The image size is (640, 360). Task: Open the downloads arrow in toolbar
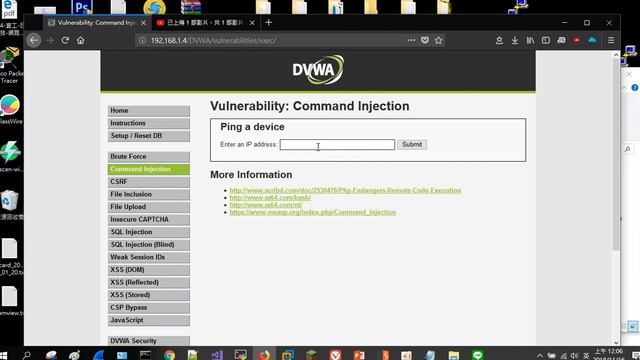pyautogui.click(x=515, y=40)
